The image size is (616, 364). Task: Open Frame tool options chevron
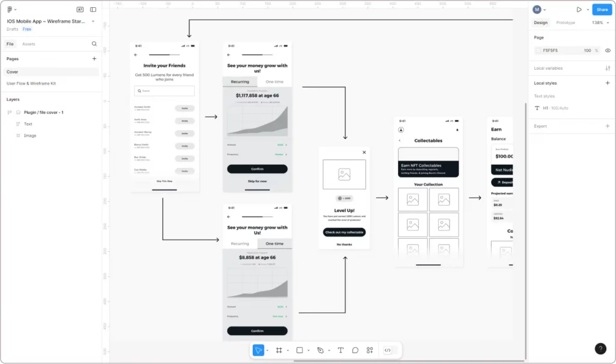pos(288,350)
